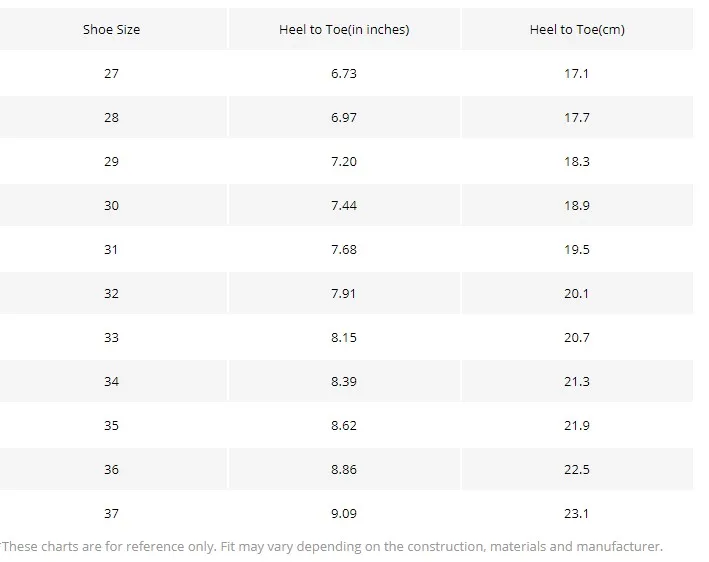Click the 8.39 inches value

pos(344,382)
